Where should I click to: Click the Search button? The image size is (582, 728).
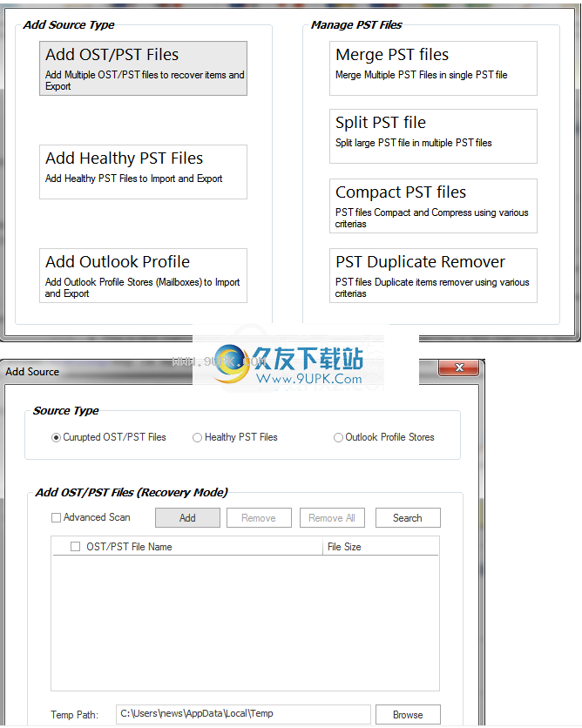click(x=408, y=517)
